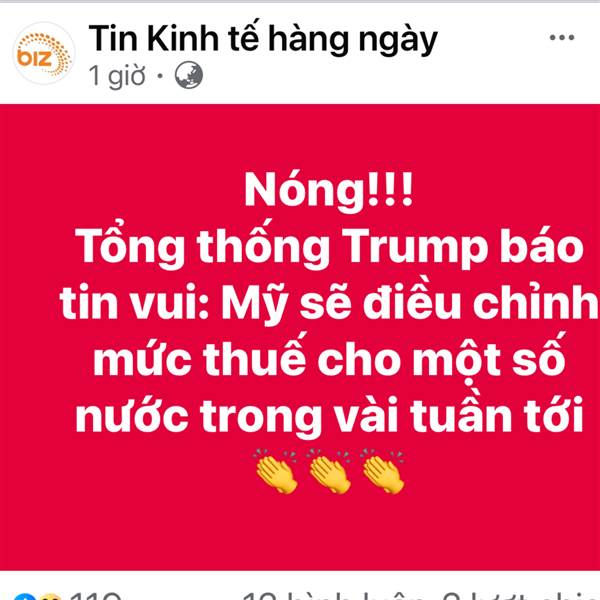Click the empty red area below the emojis
Viewport: 600px width, 600px height.
tap(300, 532)
